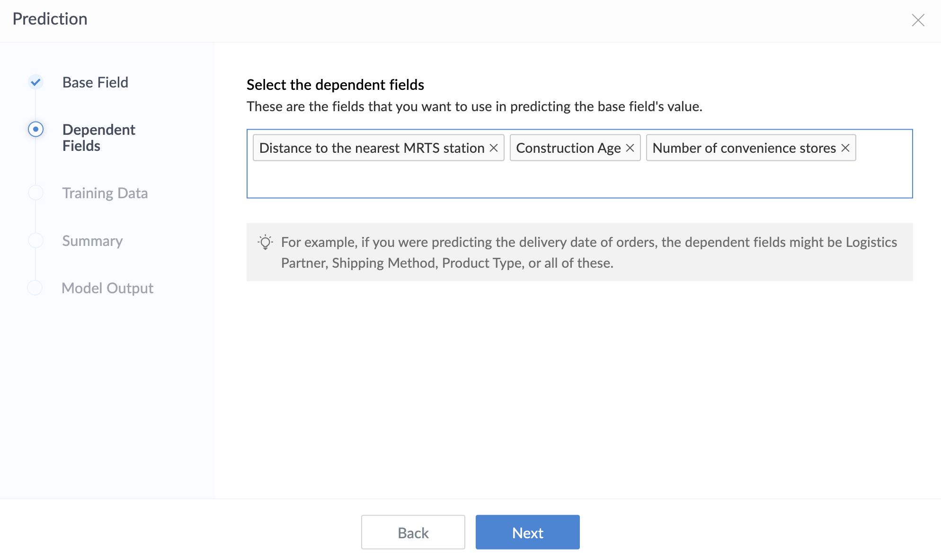Screen dimensions: 941x560
Task: Open the Summary step label
Action: point(92,241)
